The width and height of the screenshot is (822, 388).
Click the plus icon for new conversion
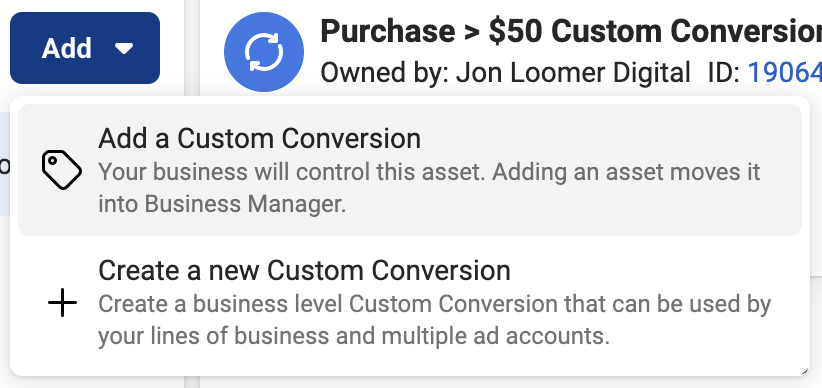pos(62,303)
